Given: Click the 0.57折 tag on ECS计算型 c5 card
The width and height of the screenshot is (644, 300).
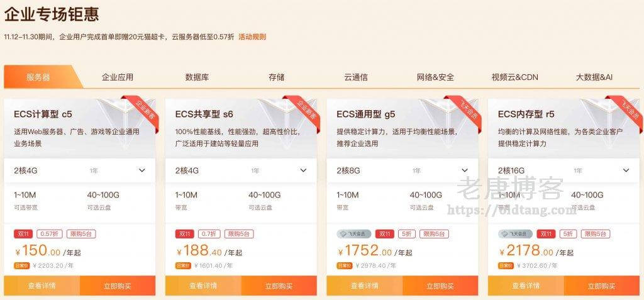Looking at the screenshot, I should click(50, 234).
